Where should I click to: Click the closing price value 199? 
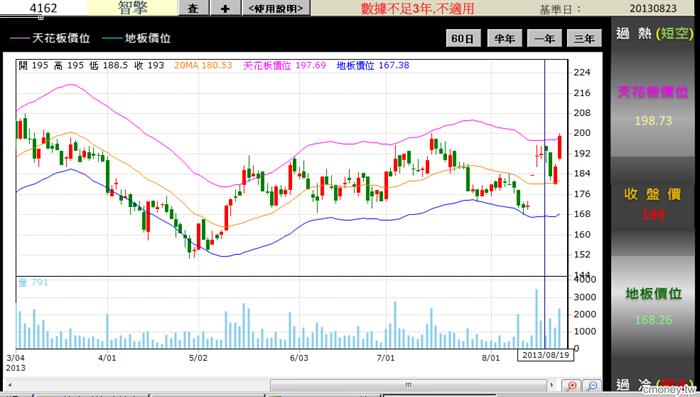pyautogui.click(x=653, y=215)
